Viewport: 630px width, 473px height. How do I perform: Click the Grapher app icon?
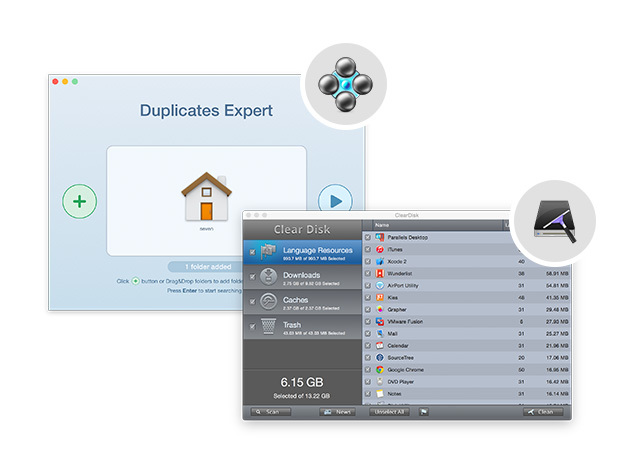(380, 309)
